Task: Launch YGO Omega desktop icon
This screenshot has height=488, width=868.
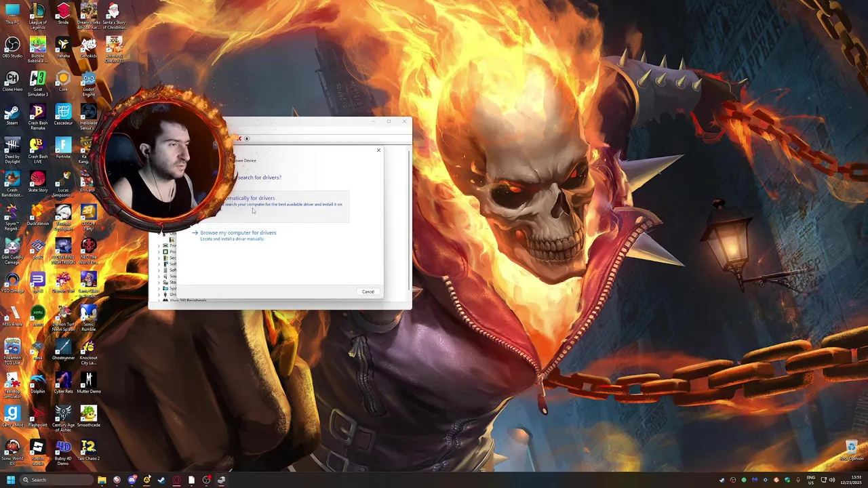Action: coord(12,283)
